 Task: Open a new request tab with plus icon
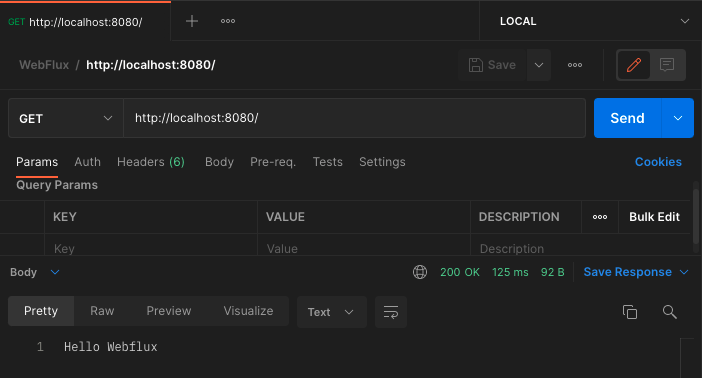192,21
